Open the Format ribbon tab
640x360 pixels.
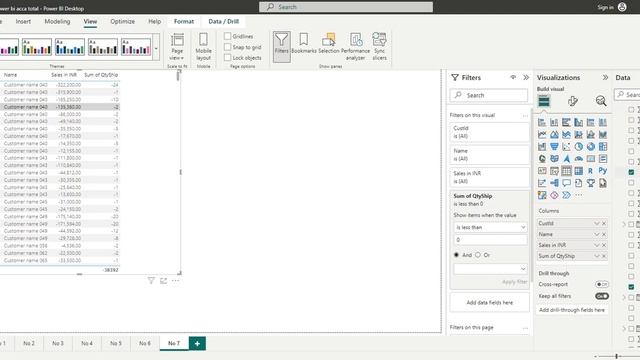coord(184,22)
